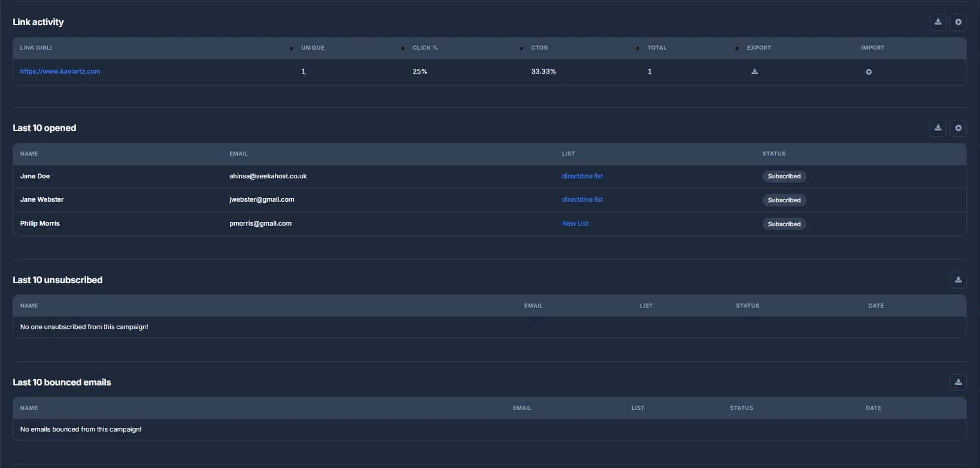980x468 pixels.
Task: Export the Last 10 opened list
Action: coord(938,128)
